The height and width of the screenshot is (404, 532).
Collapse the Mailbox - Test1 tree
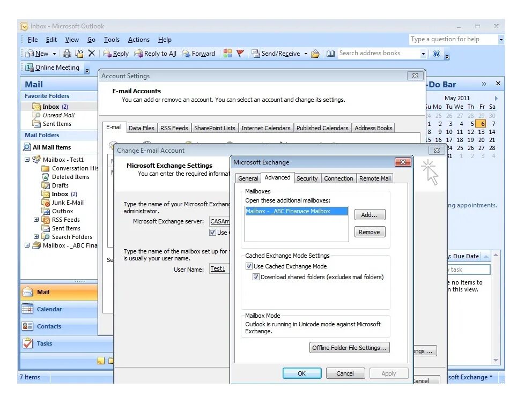27,159
